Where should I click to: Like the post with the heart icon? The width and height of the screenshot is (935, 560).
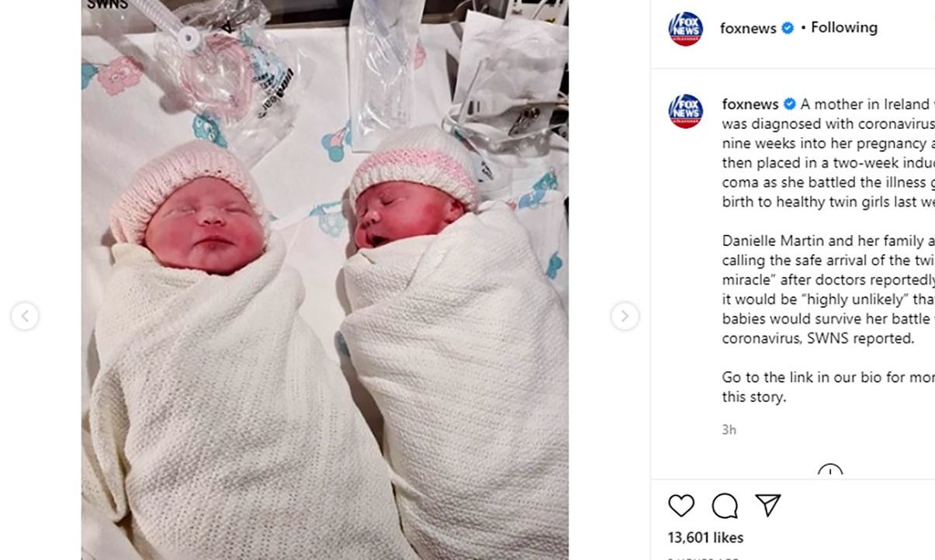pyautogui.click(x=681, y=506)
